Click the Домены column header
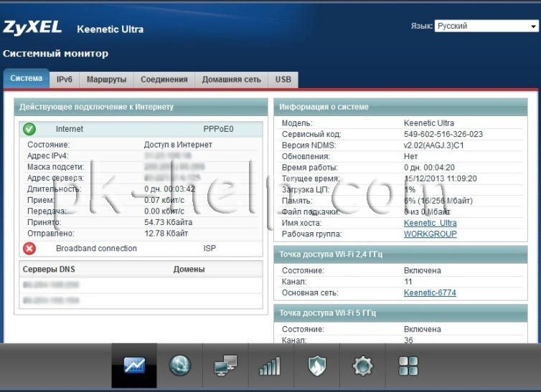The image size is (541, 392). pyautogui.click(x=189, y=269)
